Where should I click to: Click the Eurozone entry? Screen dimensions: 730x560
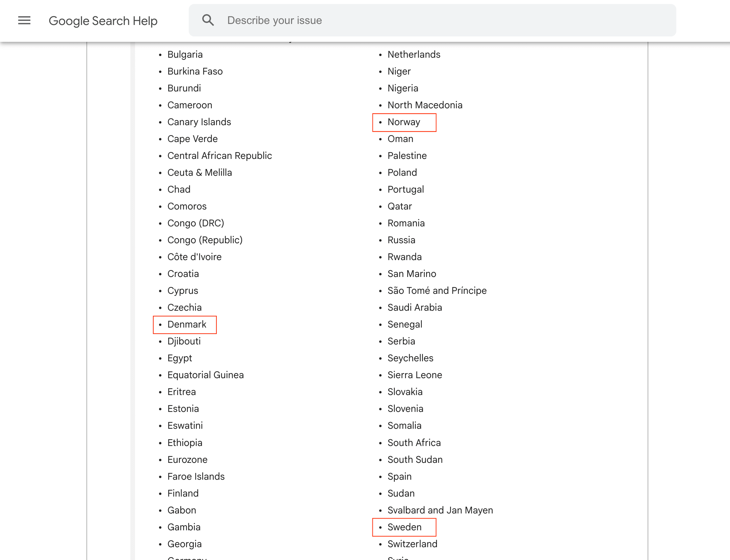click(187, 459)
